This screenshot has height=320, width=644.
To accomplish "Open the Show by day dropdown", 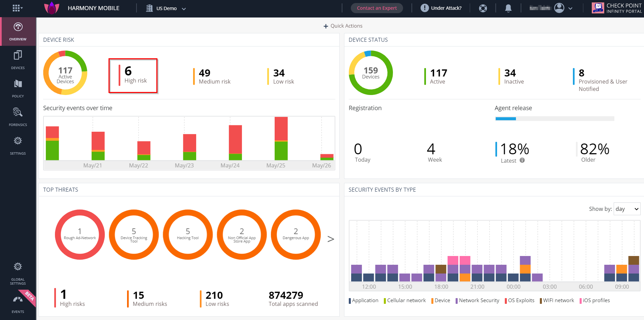I will coord(627,209).
